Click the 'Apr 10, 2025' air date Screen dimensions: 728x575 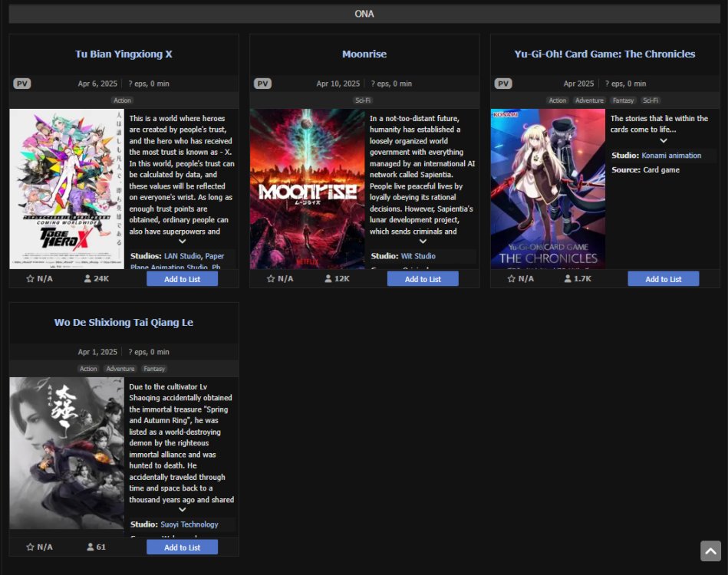pos(338,84)
